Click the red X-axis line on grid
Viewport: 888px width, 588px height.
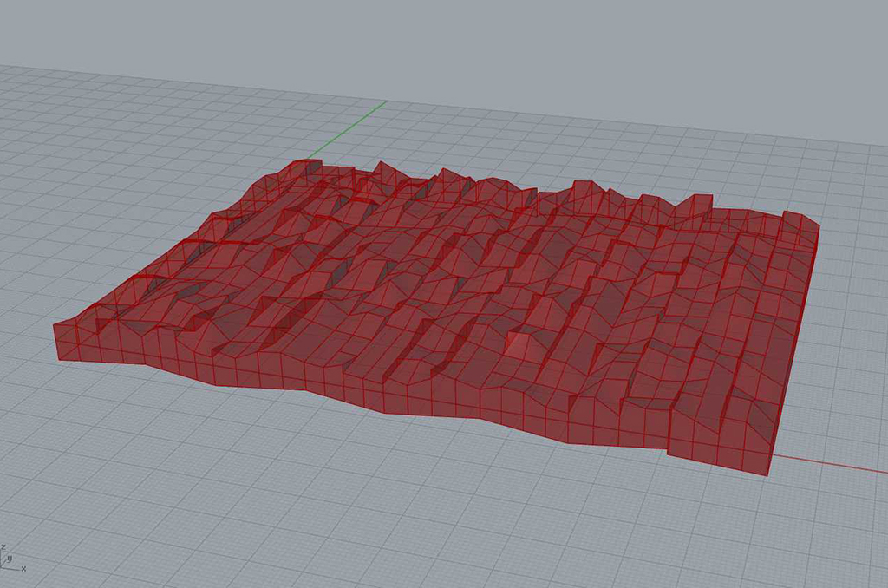tap(829, 462)
